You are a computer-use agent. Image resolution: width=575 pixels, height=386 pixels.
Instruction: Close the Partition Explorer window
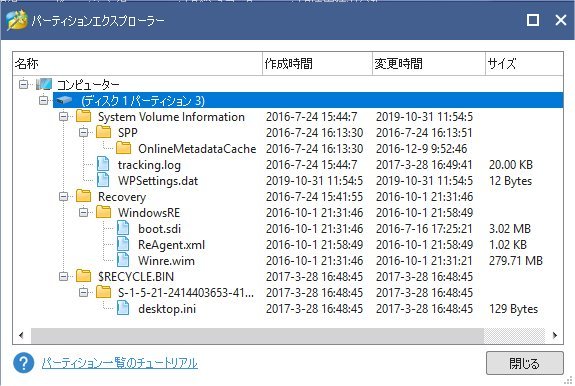561,20
